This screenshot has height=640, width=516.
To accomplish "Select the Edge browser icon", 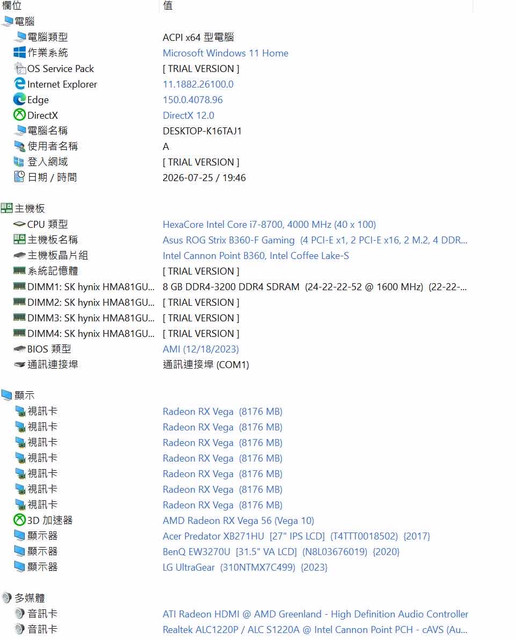I will pos(20,99).
